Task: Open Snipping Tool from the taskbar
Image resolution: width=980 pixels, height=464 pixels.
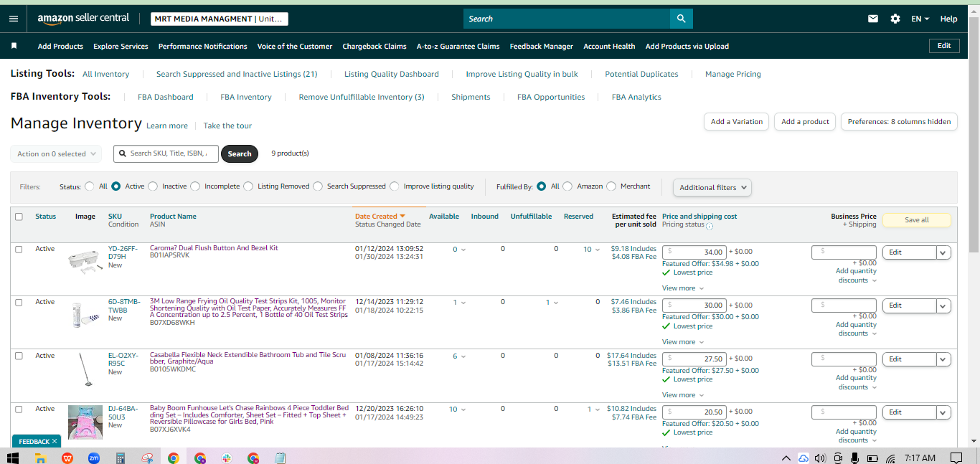Action: coord(146,458)
